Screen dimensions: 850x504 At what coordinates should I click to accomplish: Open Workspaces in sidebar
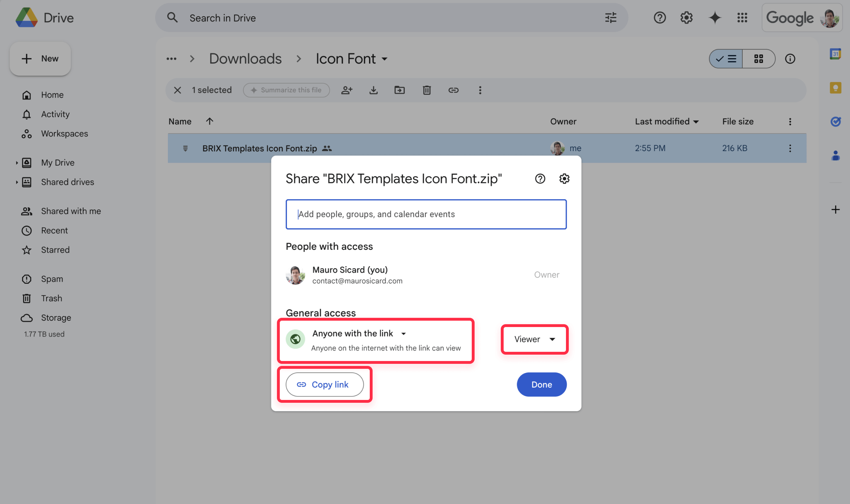[x=55, y=134]
